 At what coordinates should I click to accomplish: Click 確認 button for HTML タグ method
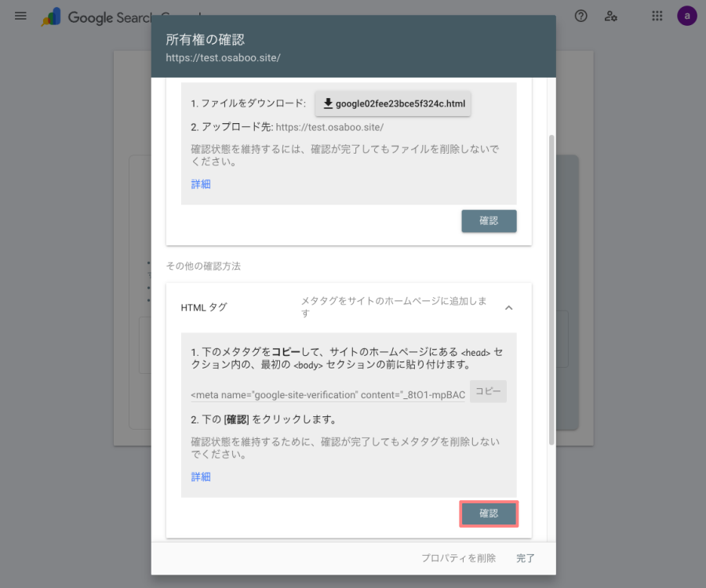(489, 514)
